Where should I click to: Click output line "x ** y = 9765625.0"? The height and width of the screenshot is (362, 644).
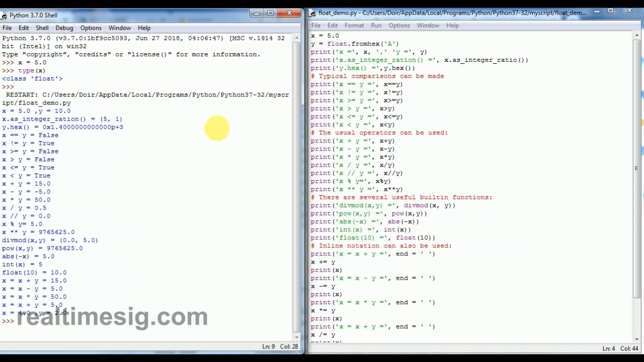click(x=38, y=232)
